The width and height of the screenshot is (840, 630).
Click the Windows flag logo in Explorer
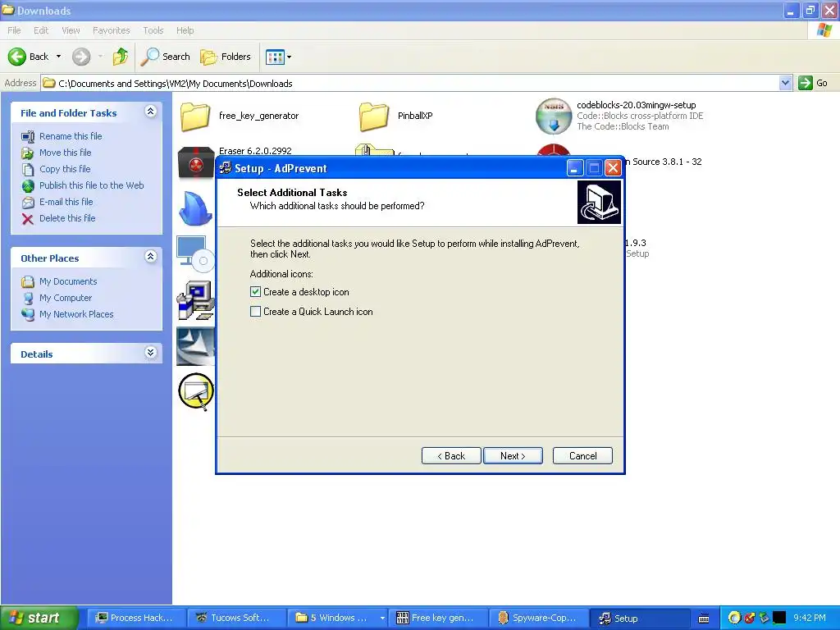click(824, 30)
